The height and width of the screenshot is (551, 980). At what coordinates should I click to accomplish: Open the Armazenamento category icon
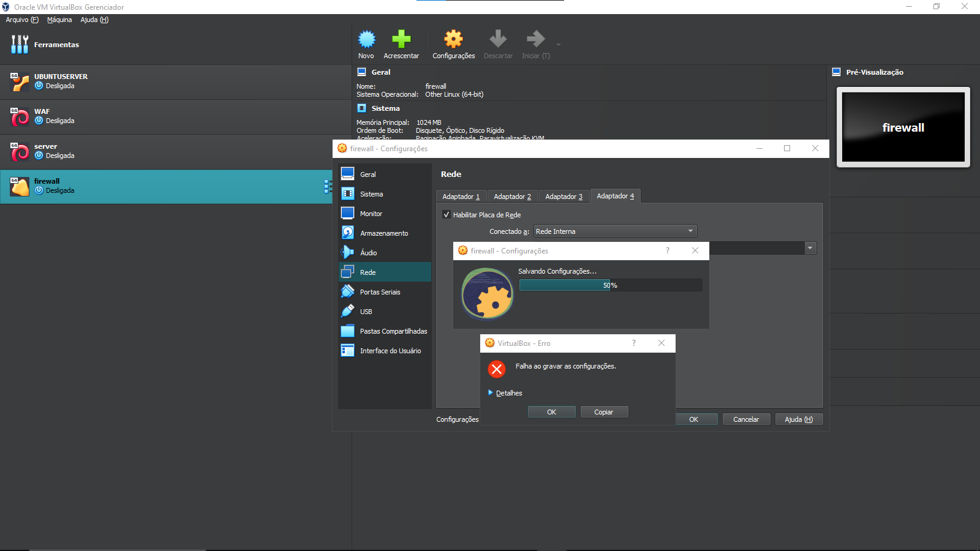(347, 233)
